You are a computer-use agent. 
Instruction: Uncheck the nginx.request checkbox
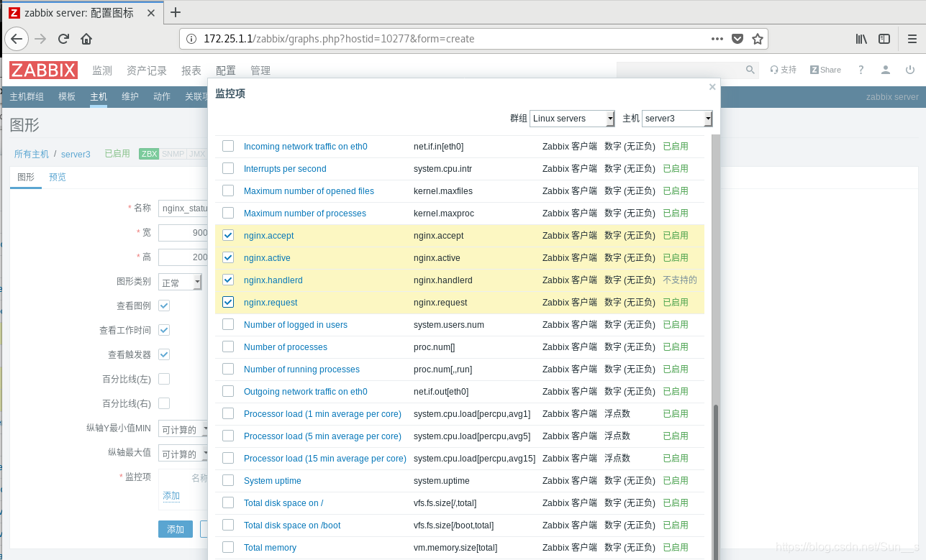click(228, 302)
